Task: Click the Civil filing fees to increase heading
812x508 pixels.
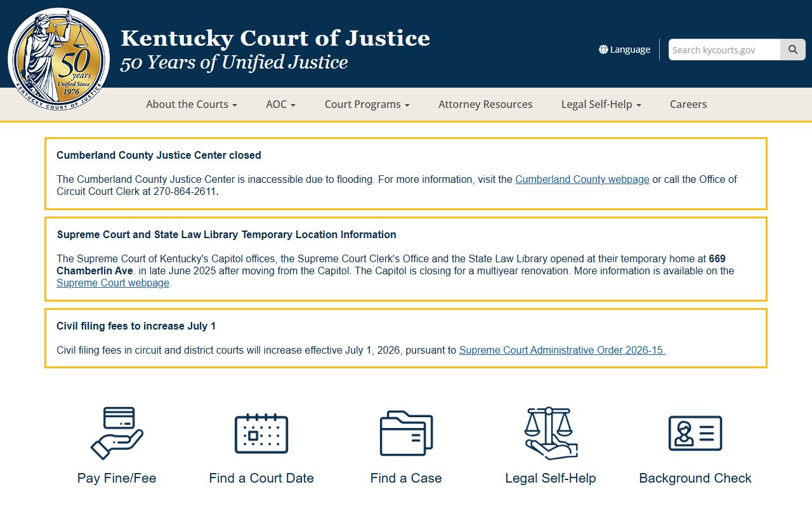Action: coord(136,326)
